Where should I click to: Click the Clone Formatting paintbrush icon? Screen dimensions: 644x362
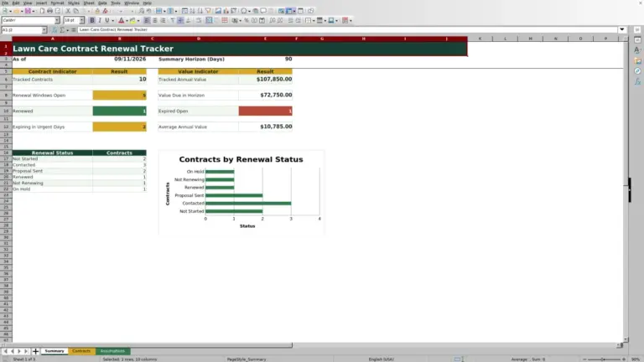pyautogui.click(x=97, y=11)
